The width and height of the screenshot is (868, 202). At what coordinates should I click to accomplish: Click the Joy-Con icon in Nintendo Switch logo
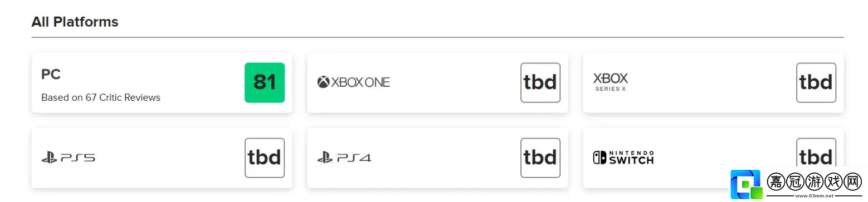598,158
